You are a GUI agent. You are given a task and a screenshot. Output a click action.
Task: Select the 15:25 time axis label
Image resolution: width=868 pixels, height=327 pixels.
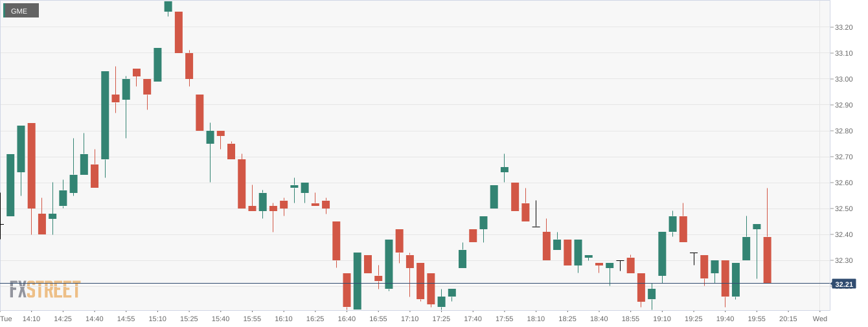point(188,319)
